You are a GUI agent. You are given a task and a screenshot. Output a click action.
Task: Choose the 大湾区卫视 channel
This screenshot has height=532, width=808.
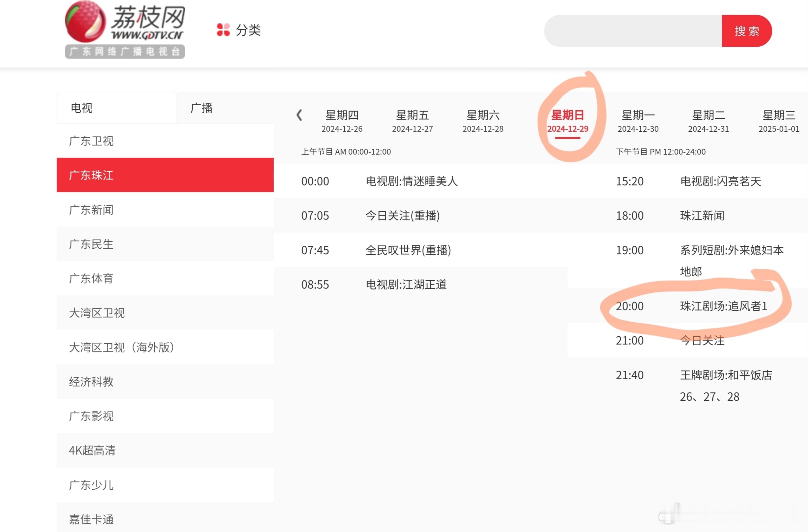pyautogui.click(x=165, y=313)
